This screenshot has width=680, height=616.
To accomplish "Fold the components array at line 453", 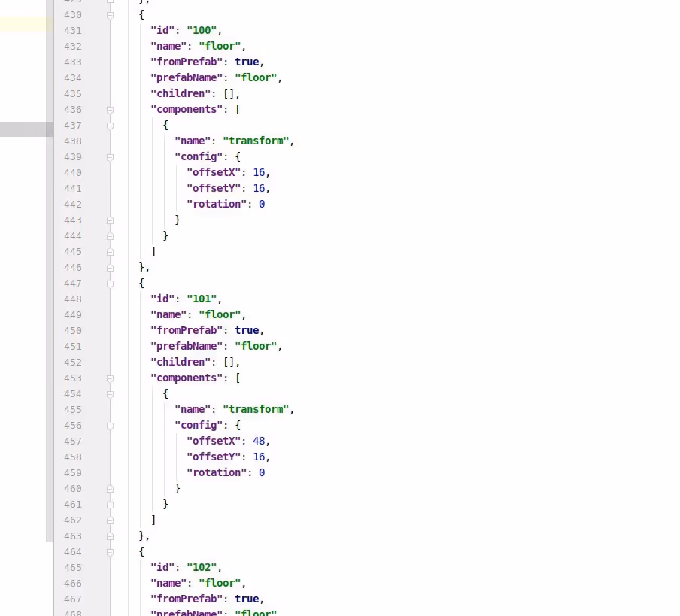I will (x=111, y=378).
